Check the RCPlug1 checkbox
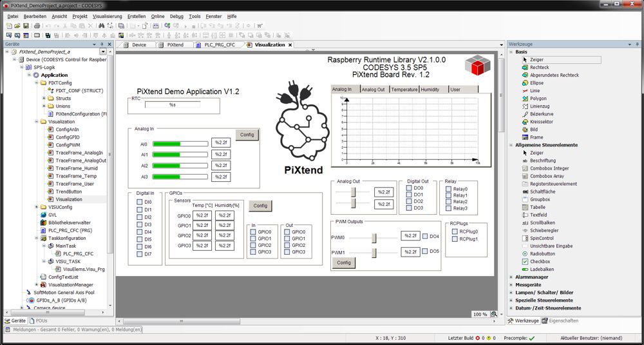Viewport: 644px width, 345px height. [x=455, y=239]
